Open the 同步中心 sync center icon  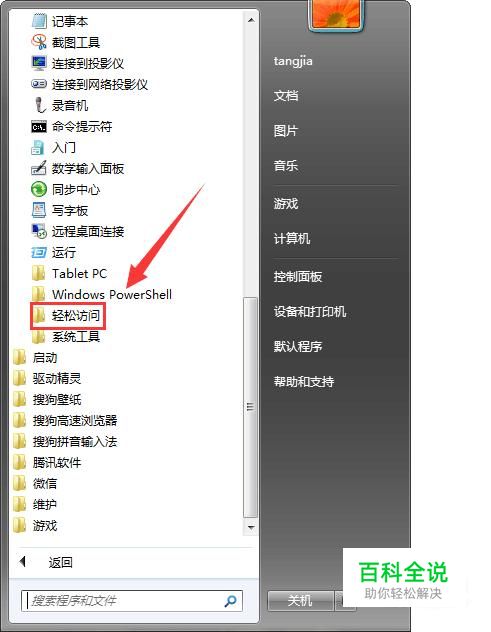[x=39, y=189]
